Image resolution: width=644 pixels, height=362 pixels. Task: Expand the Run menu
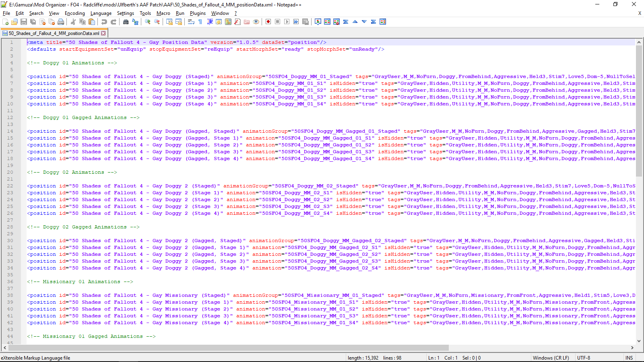[x=180, y=13]
